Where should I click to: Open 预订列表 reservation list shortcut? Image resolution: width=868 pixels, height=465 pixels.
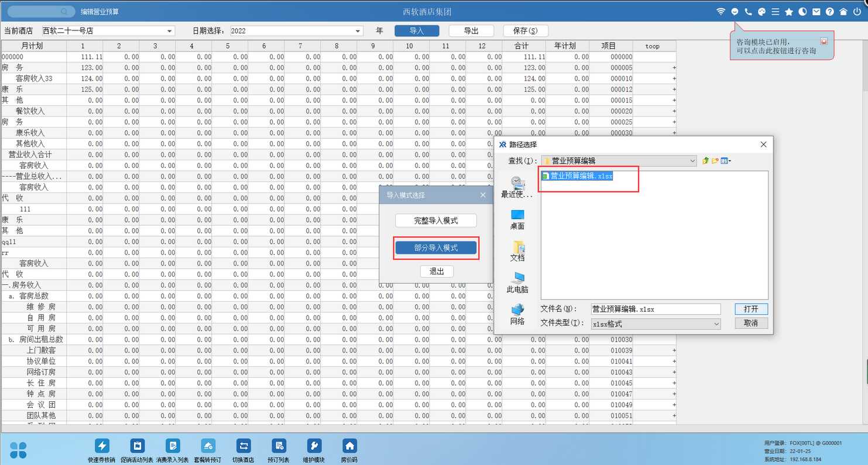pyautogui.click(x=279, y=446)
